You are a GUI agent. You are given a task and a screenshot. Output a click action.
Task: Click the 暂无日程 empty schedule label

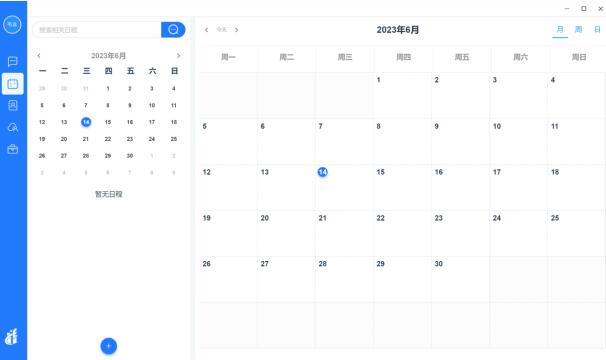(x=109, y=194)
